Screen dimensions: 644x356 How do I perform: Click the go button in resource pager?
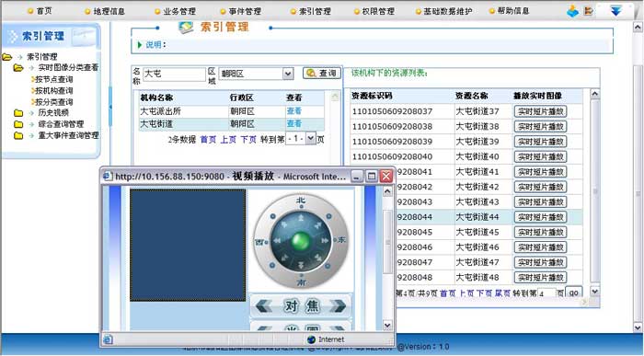(x=574, y=293)
